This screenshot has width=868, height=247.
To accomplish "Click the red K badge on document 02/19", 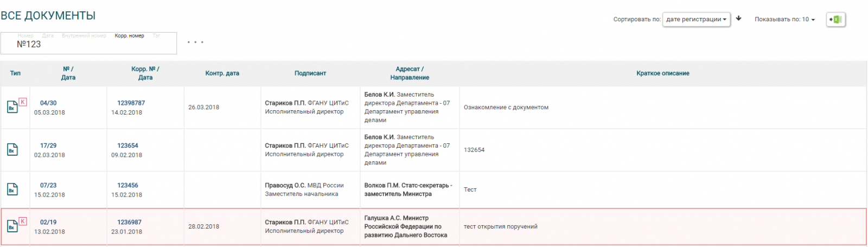I will tap(22, 221).
